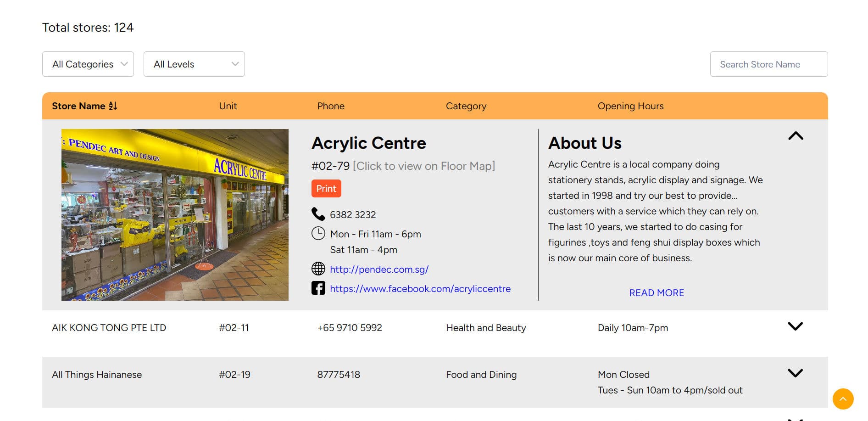Open the http://pendec.com.sg/ website link
868x421 pixels.
click(x=379, y=269)
